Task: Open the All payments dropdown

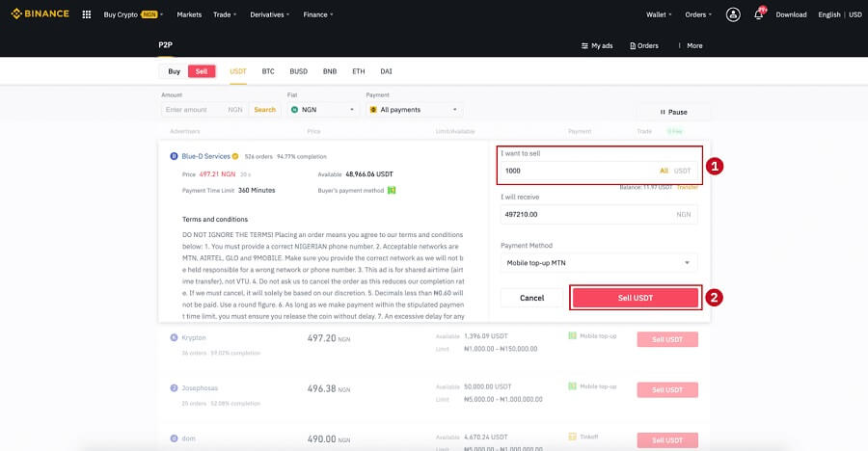Action: click(x=414, y=110)
